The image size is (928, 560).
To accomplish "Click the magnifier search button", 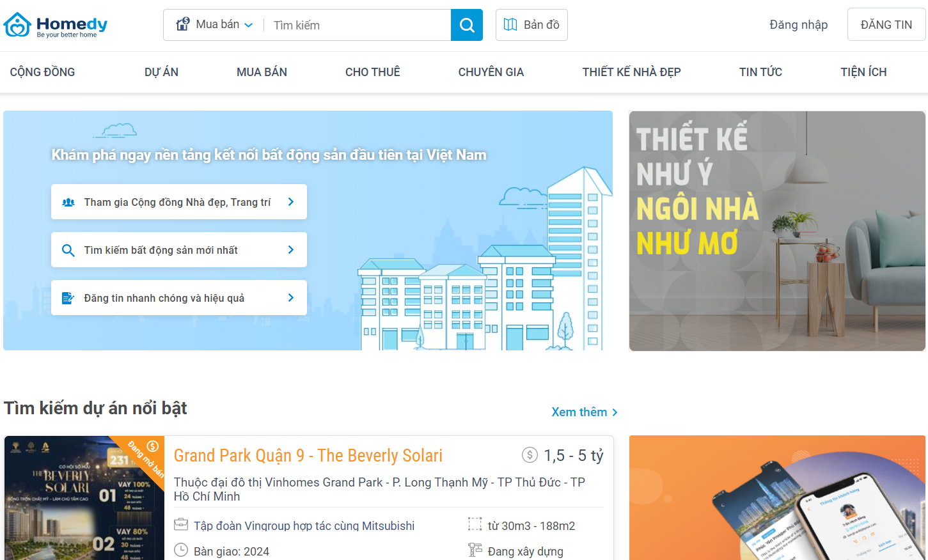I will click(x=467, y=25).
